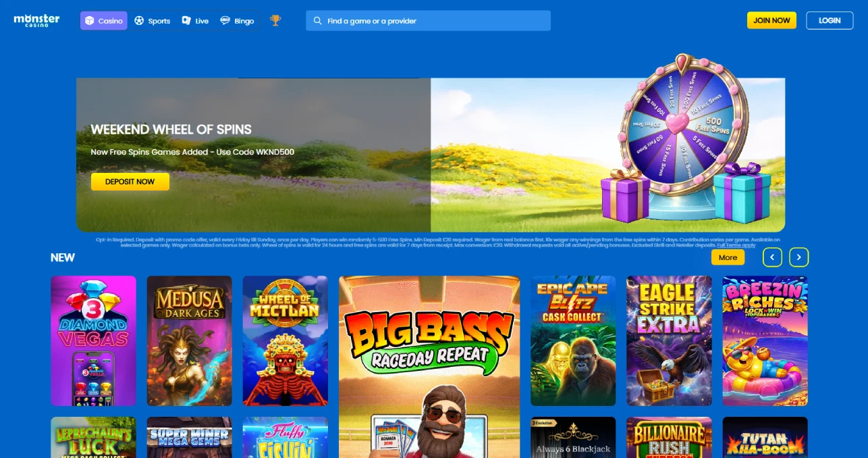
Task: Click the Bingo ball icon
Action: (225, 21)
